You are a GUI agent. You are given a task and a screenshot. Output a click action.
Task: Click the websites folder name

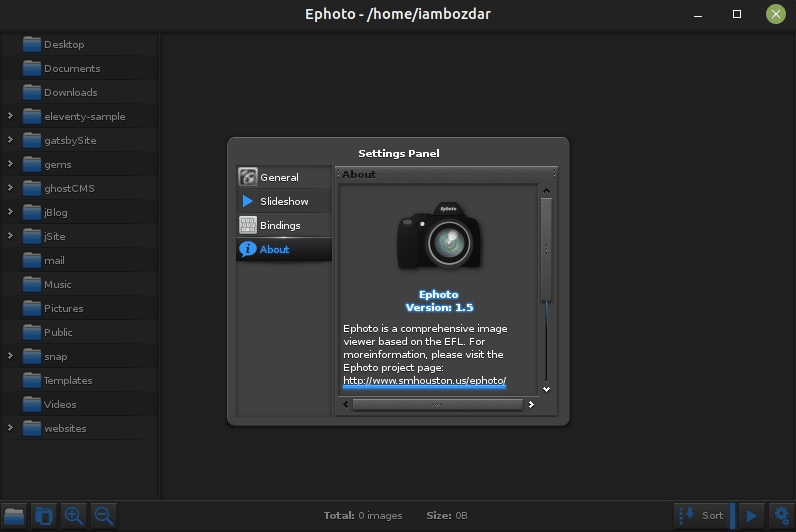click(x=65, y=428)
